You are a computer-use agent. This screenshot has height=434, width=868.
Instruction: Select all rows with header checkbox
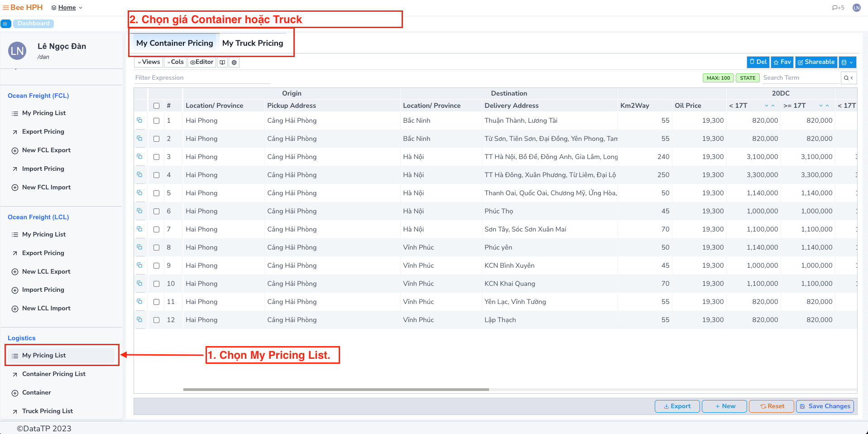[x=156, y=106]
